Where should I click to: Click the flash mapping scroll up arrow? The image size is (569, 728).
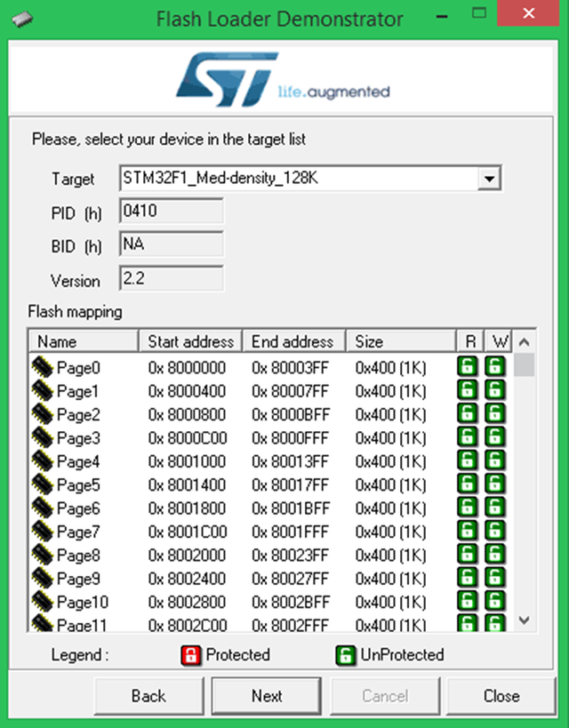pos(525,342)
